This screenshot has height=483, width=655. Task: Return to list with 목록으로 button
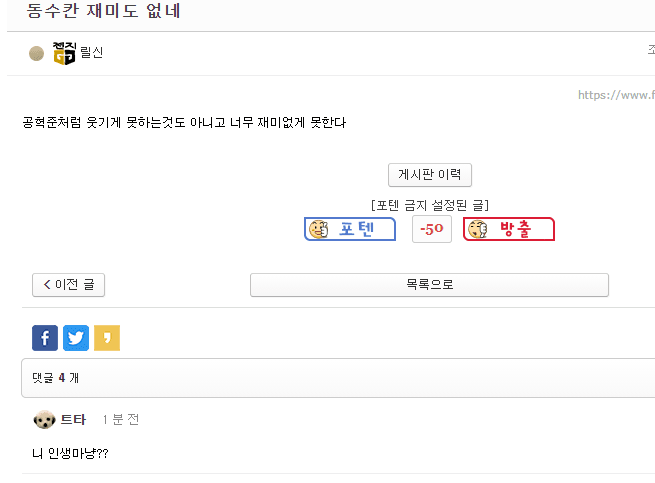point(429,285)
